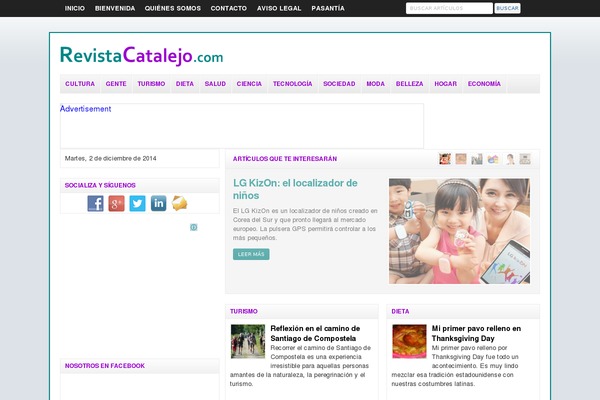Click the Nosotros en Facebook heading

(104, 366)
